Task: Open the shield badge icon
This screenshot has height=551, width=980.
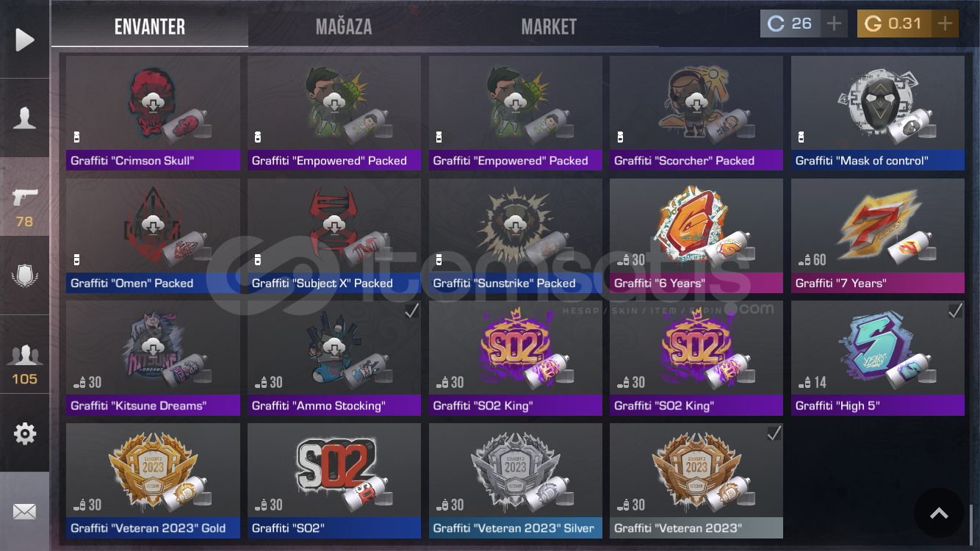Action: click(x=25, y=275)
